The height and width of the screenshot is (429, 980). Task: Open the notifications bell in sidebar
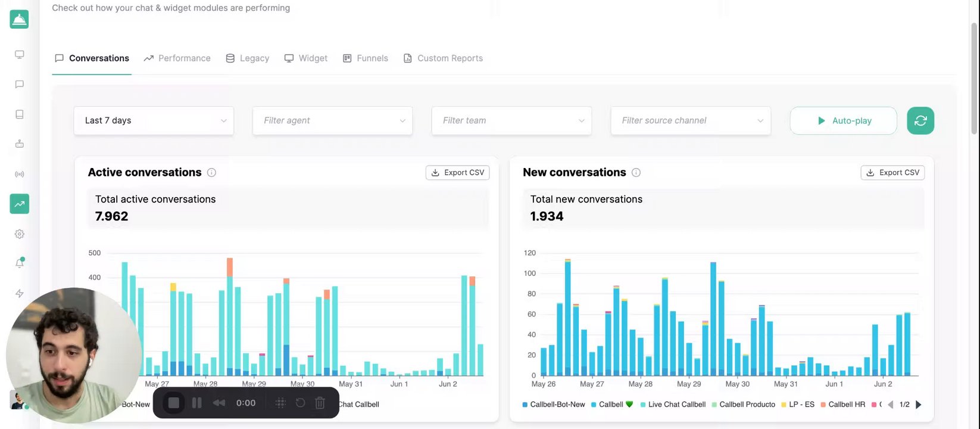[19, 263]
